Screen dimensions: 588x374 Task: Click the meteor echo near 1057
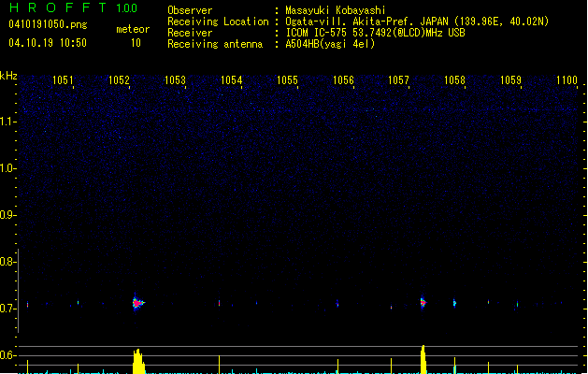coord(423,302)
